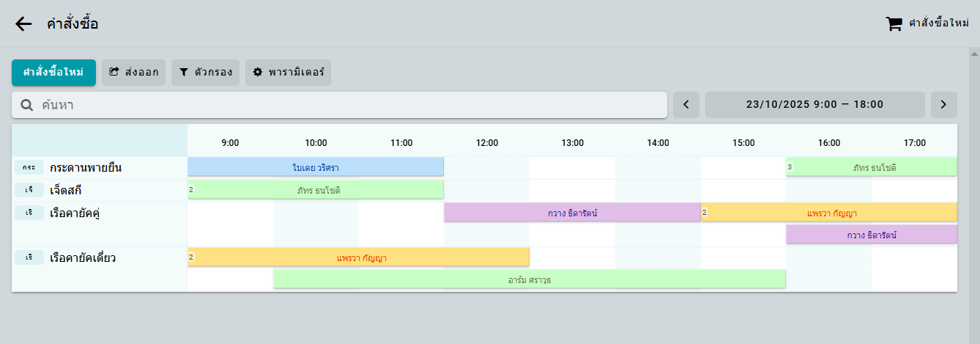Go to next date with right chevron
Viewport: 980px width, 344px height.
[943, 105]
